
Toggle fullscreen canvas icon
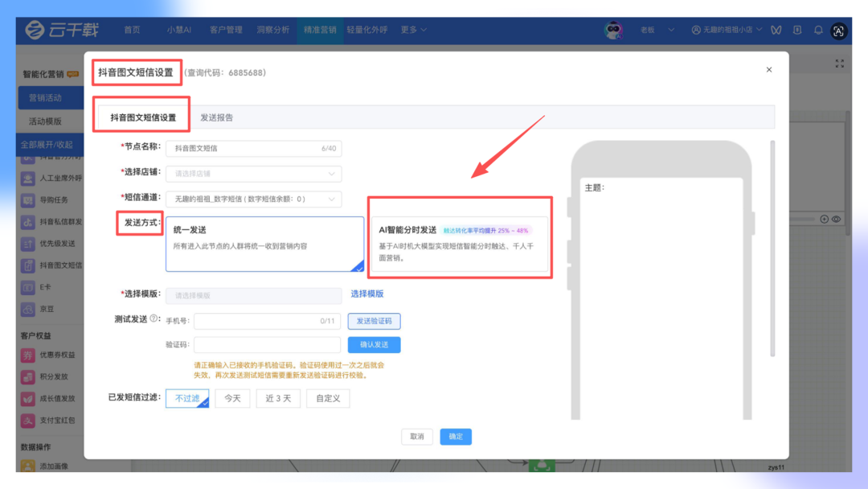pyautogui.click(x=840, y=64)
